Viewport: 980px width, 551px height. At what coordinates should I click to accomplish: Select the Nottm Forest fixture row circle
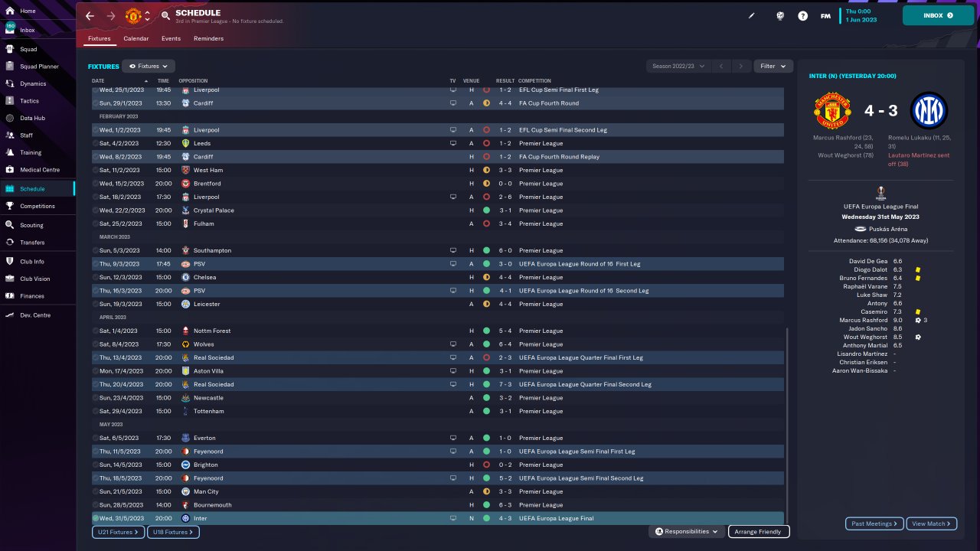[x=96, y=331]
